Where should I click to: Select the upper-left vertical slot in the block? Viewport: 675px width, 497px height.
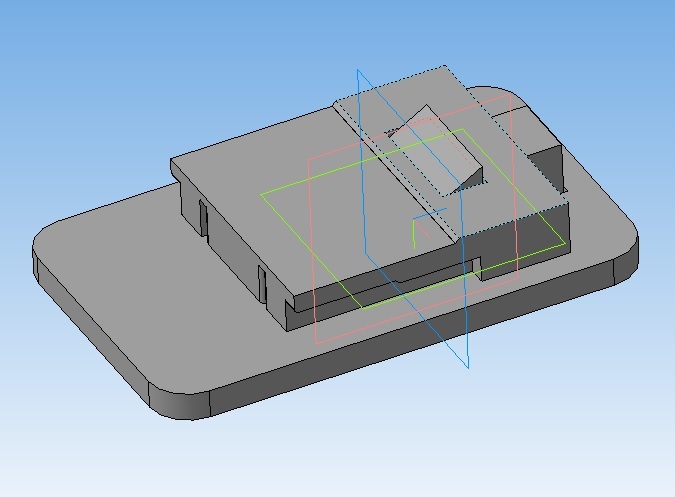coord(202,219)
